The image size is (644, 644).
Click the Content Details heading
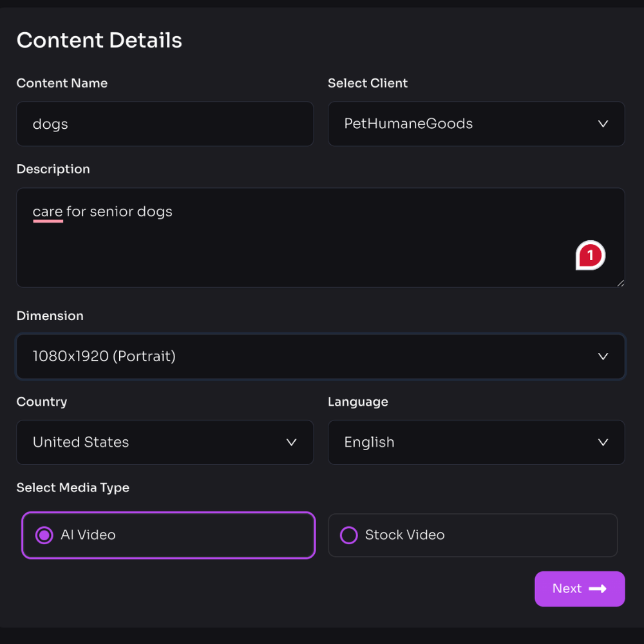pos(99,40)
